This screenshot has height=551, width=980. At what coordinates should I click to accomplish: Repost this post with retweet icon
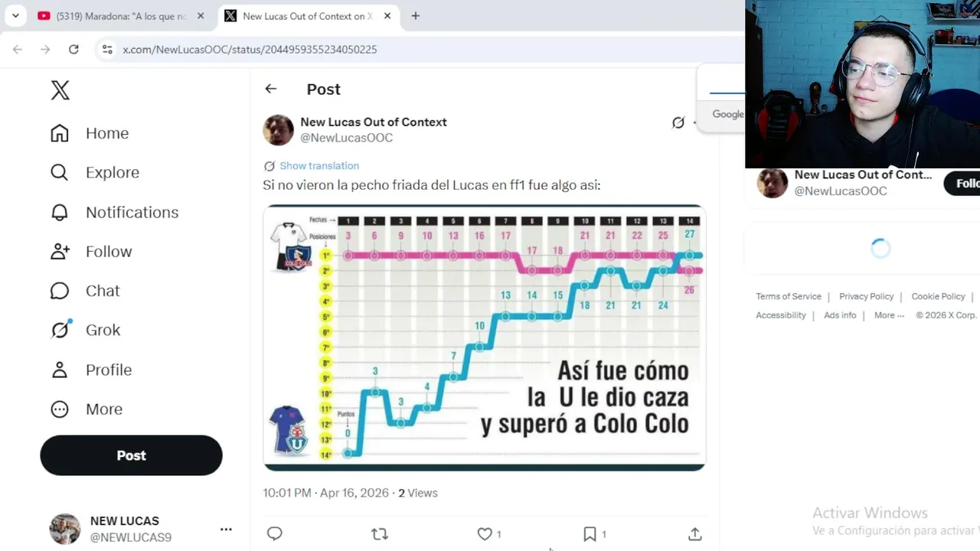click(x=380, y=534)
